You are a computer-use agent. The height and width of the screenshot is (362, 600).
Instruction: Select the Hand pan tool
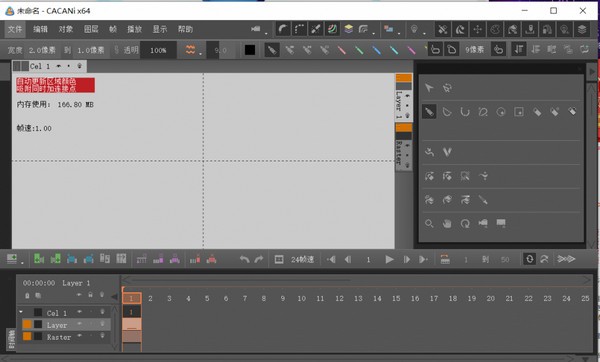[x=447, y=223]
